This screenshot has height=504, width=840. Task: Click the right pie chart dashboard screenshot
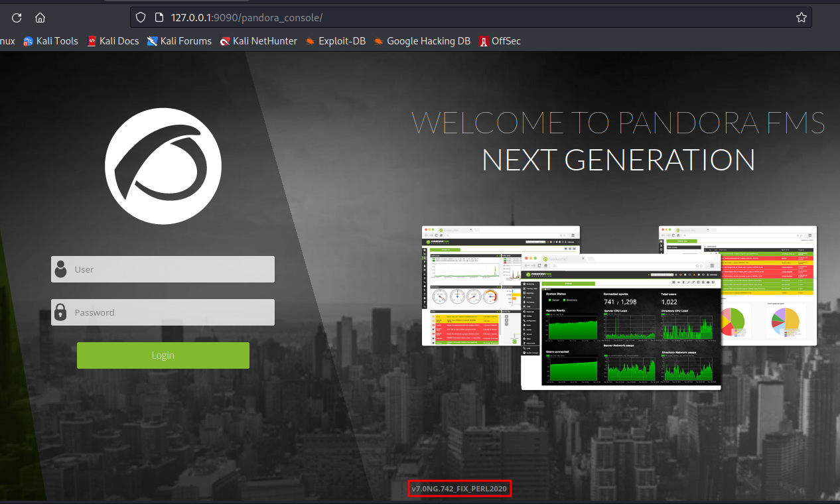point(768,285)
